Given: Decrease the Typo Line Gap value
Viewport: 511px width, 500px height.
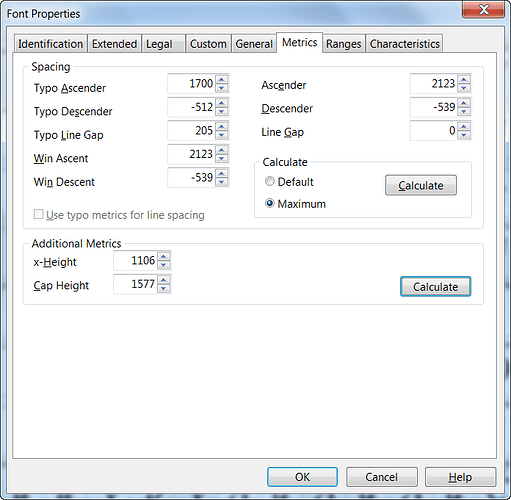Looking at the screenshot, I should [x=222, y=135].
